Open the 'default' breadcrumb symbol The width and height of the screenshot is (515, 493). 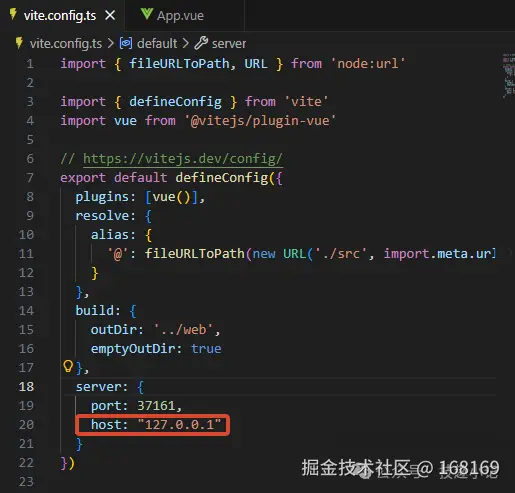[x=157, y=43]
